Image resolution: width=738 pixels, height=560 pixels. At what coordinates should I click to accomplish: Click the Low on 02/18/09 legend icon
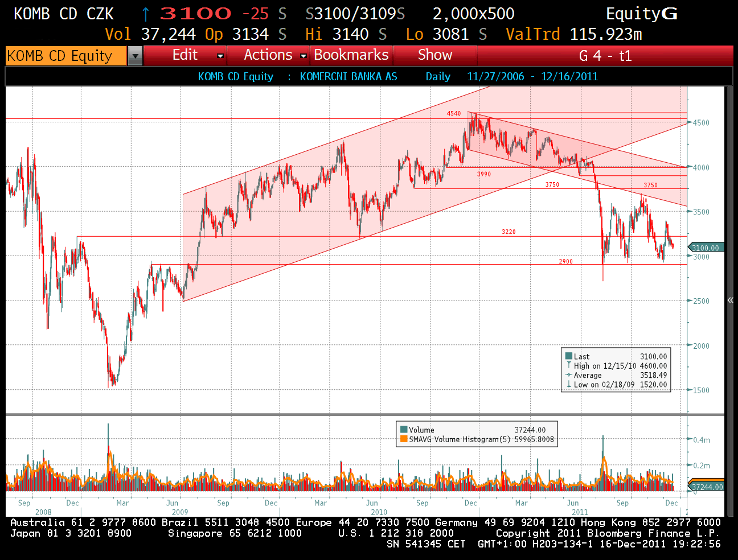[x=568, y=384]
